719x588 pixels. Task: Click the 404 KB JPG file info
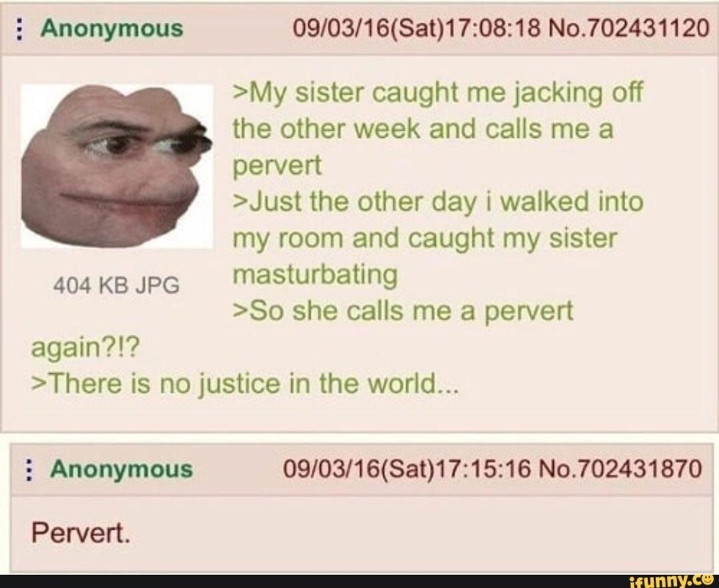[116, 286]
